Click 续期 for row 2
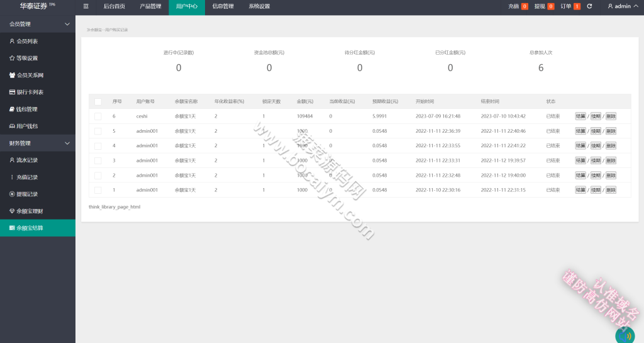 (x=596, y=176)
